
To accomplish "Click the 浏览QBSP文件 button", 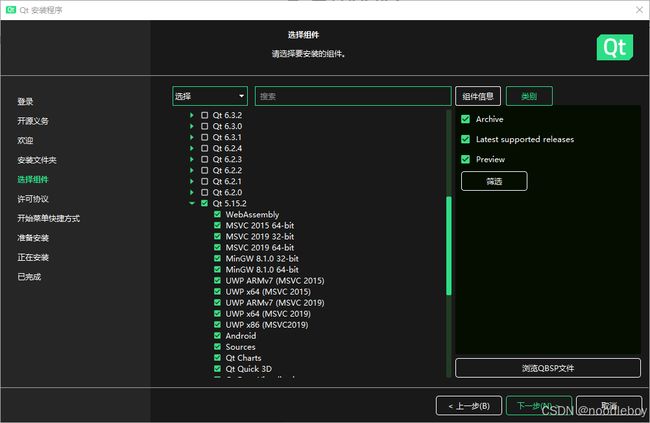I will (548, 368).
